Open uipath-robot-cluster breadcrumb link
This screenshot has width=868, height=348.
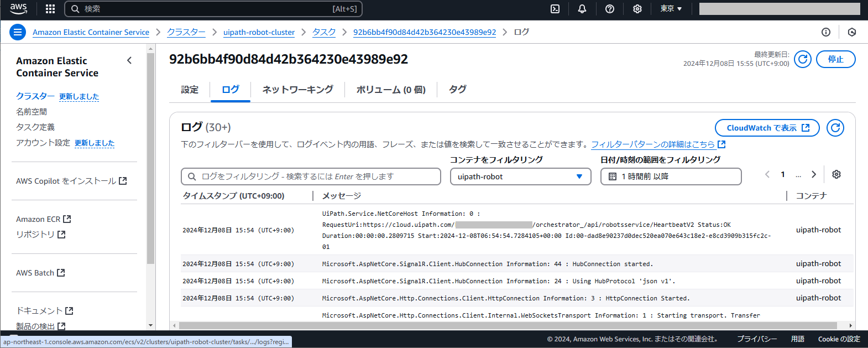(x=259, y=32)
